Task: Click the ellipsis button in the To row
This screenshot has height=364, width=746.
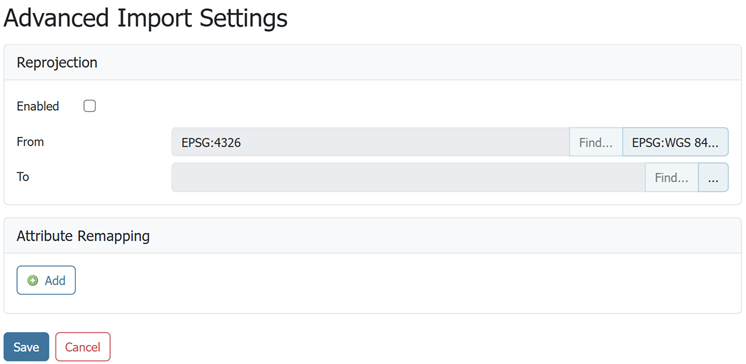Action: [x=713, y=177]
